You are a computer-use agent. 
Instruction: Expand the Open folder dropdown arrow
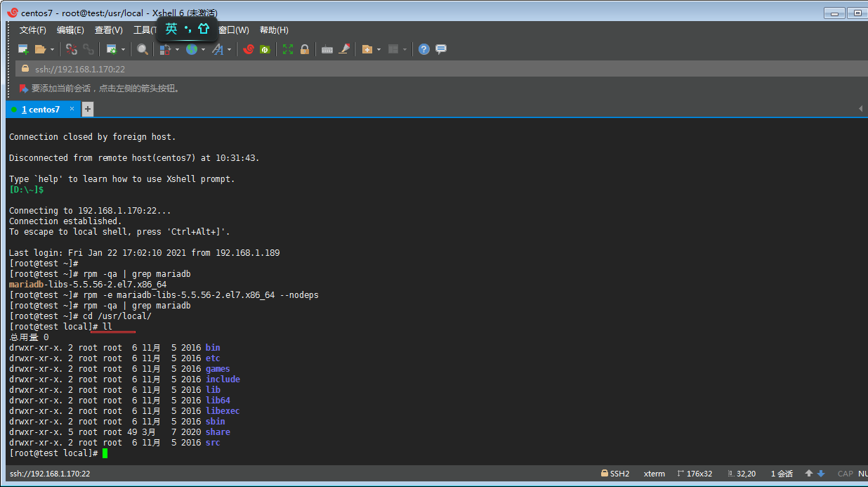pos(52,49)
